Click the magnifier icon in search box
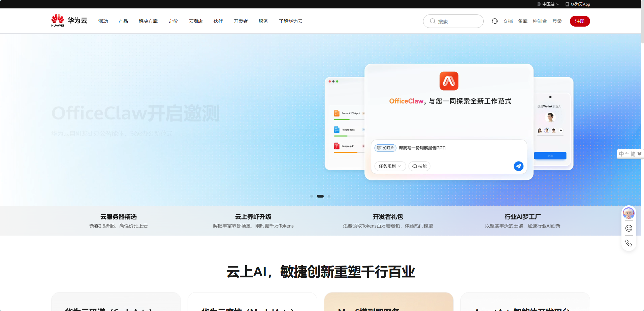This screenshot has height=311, width=644. [x=433, y=21]
